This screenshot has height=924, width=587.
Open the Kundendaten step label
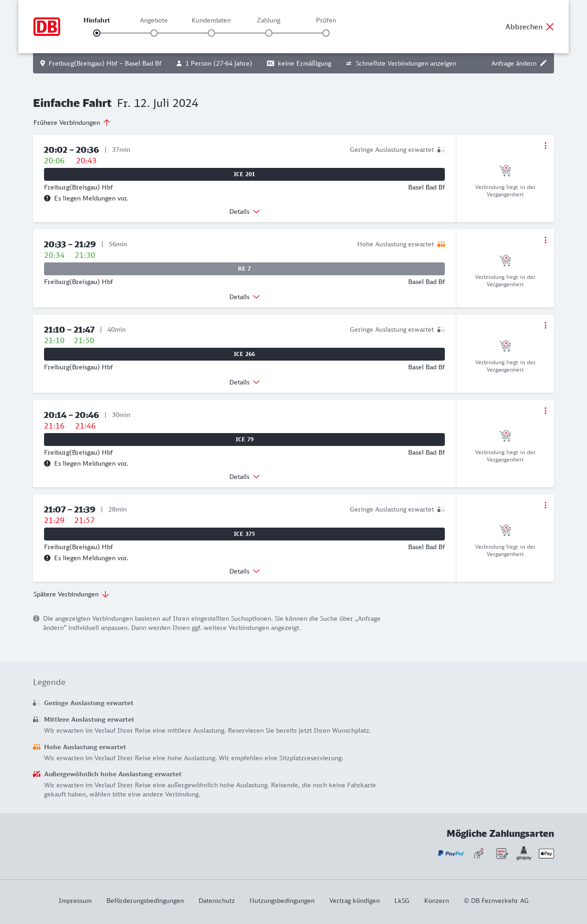tap(211, 20)
